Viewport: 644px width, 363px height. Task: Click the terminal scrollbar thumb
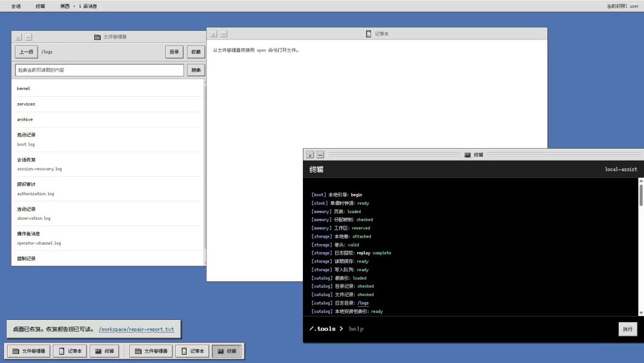640,195
